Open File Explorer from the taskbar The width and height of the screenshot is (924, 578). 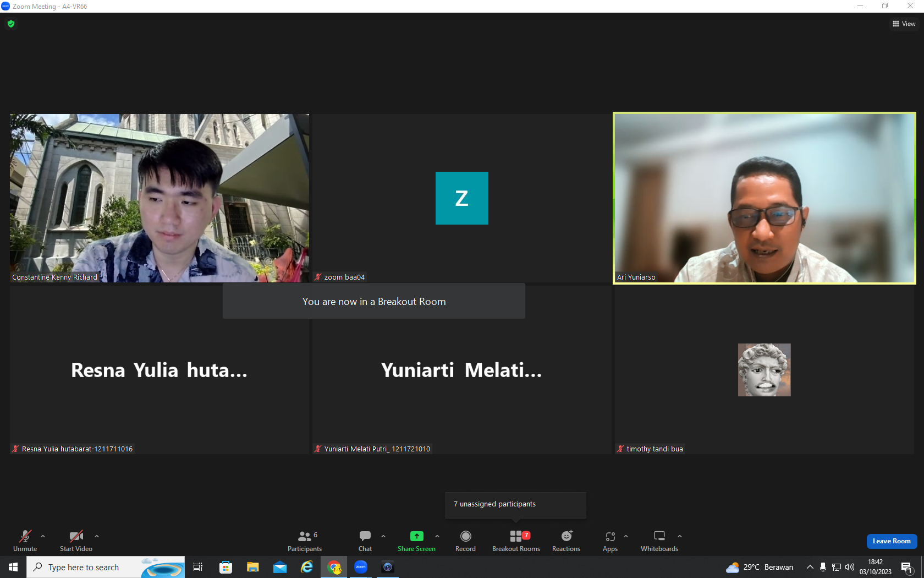click(252, 567)
